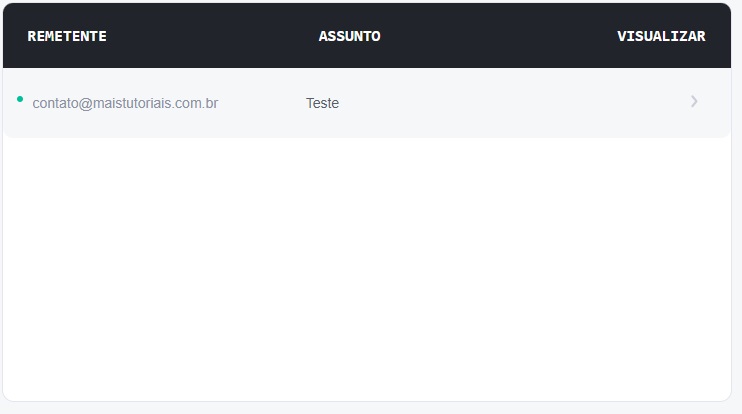Click the green unread dot beside the sender
742x414 pixels.
[20, 99]
